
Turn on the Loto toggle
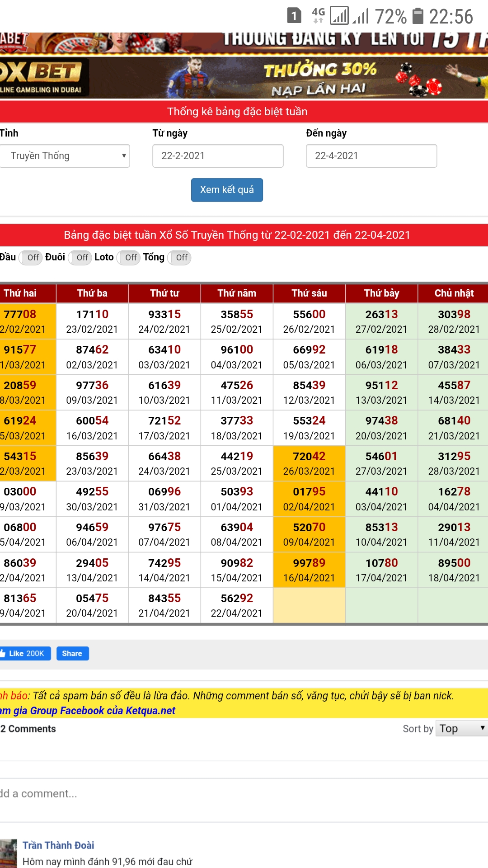tap(129, 258)
